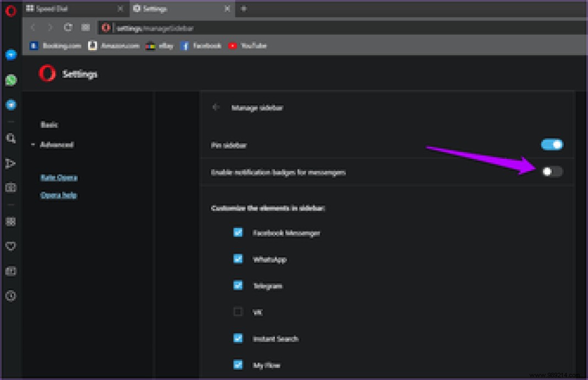Open History from the sidebar
588x380 pixels.
point(10,296)
